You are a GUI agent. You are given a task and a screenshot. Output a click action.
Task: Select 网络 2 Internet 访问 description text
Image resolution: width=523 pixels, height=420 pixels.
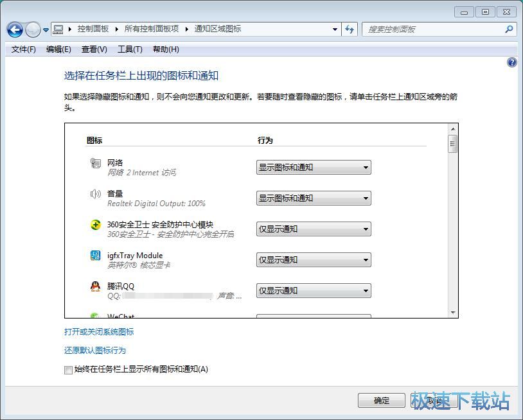point(142,173)
